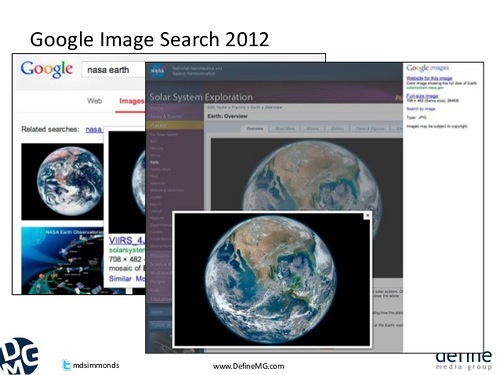
Task: Click the 'Similar' link in preview card
Action: (x=120, y=278)
